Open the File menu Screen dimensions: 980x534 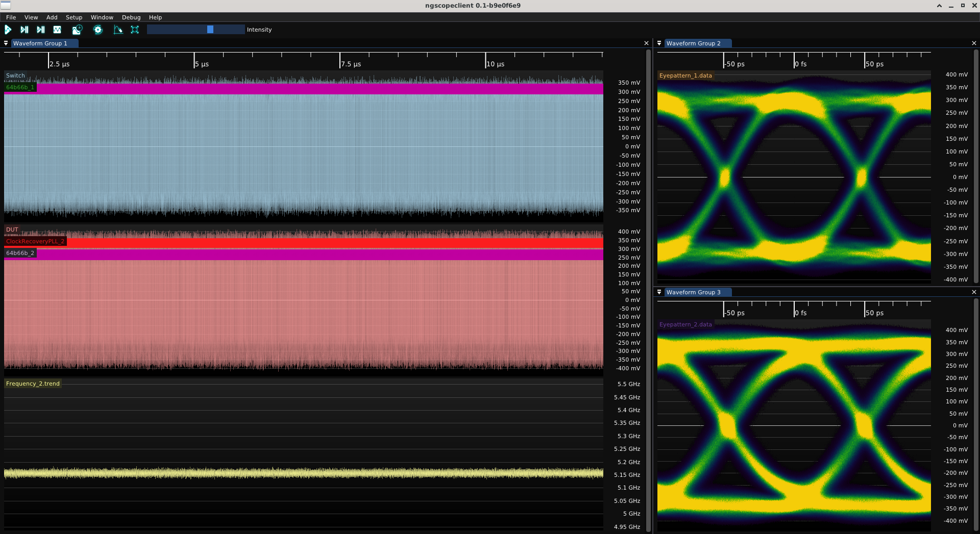tap(11, 17)
